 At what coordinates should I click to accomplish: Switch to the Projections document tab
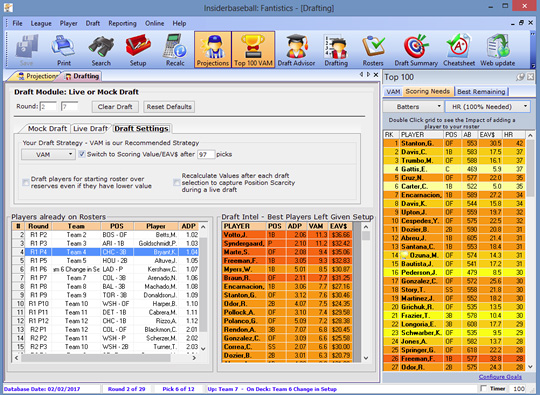(37, 76)
